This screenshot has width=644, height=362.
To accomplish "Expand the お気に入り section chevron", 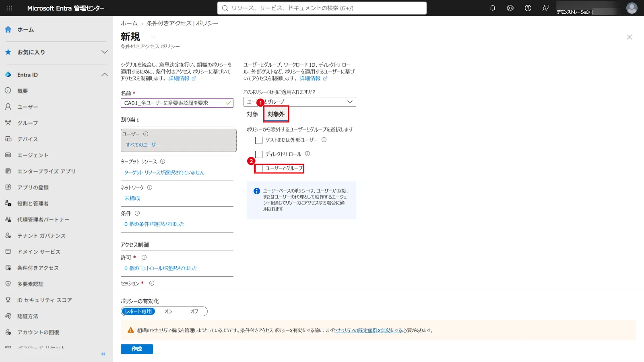I will pos(105,52).
